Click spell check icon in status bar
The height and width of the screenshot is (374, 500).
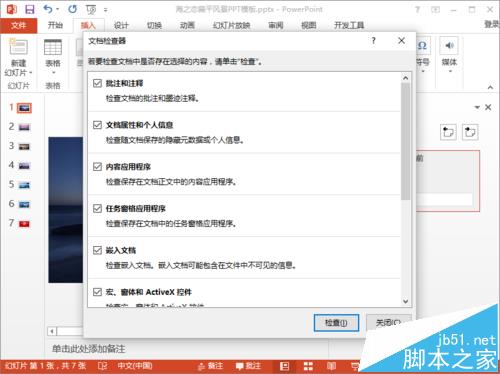click(x=103, y=366)
